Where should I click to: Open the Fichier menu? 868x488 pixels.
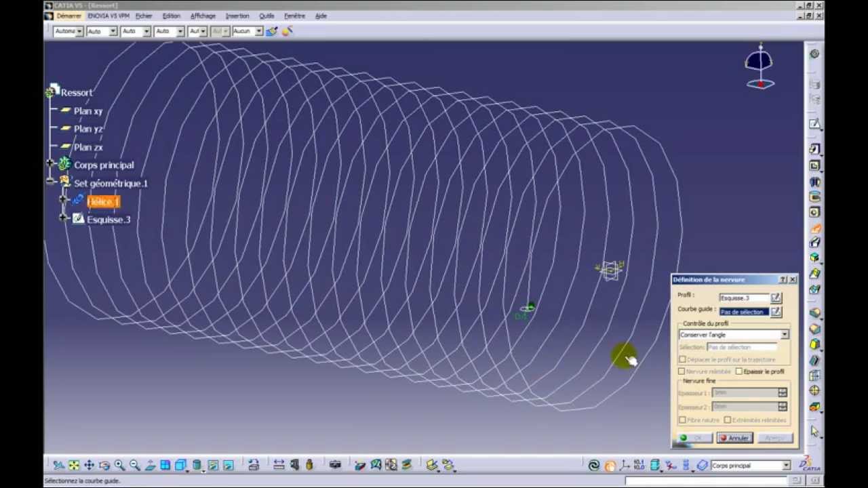(x=144, y=16)
